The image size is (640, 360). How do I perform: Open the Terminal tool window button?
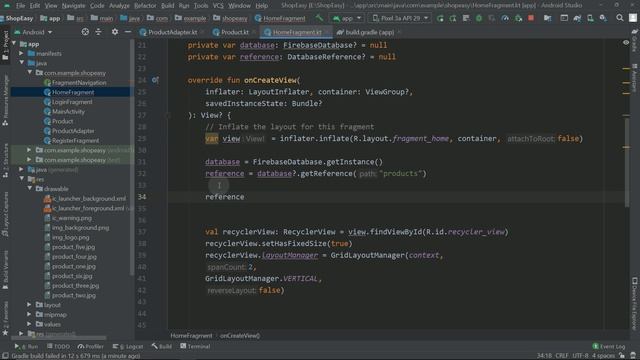click(195, 346)
